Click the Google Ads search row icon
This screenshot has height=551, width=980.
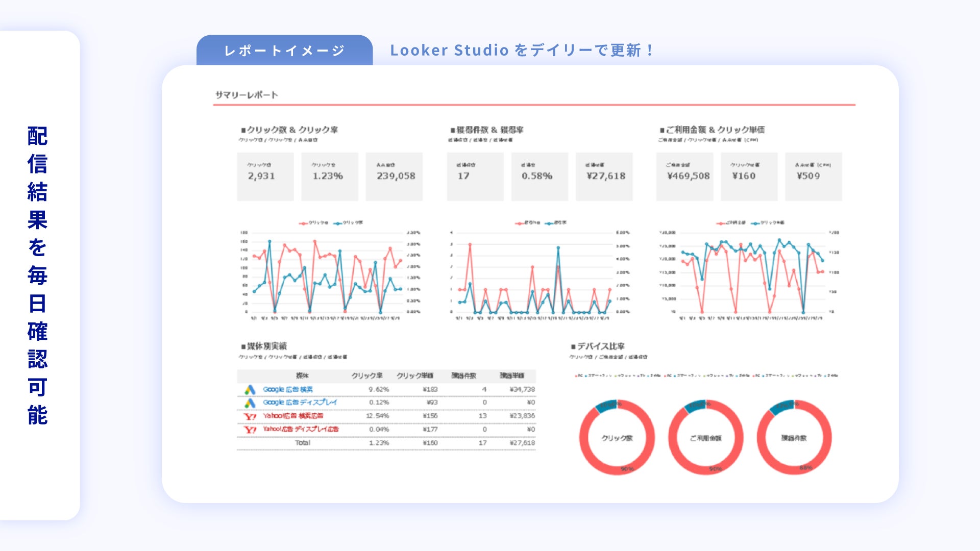click(x=250, y=390)
